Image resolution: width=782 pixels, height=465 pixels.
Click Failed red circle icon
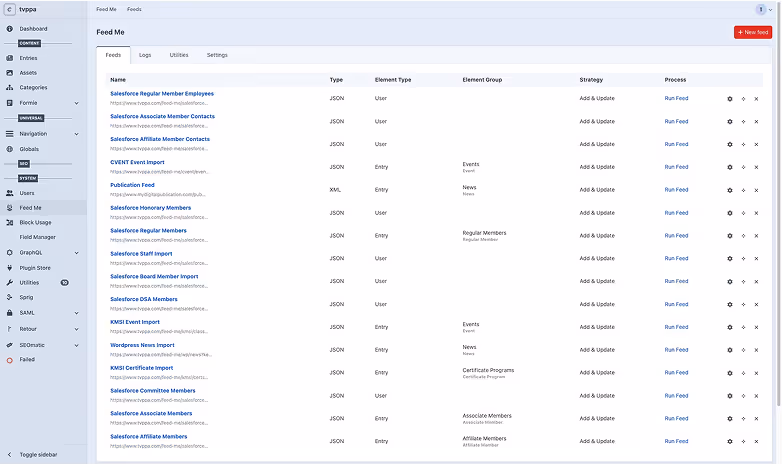(9, 360)
